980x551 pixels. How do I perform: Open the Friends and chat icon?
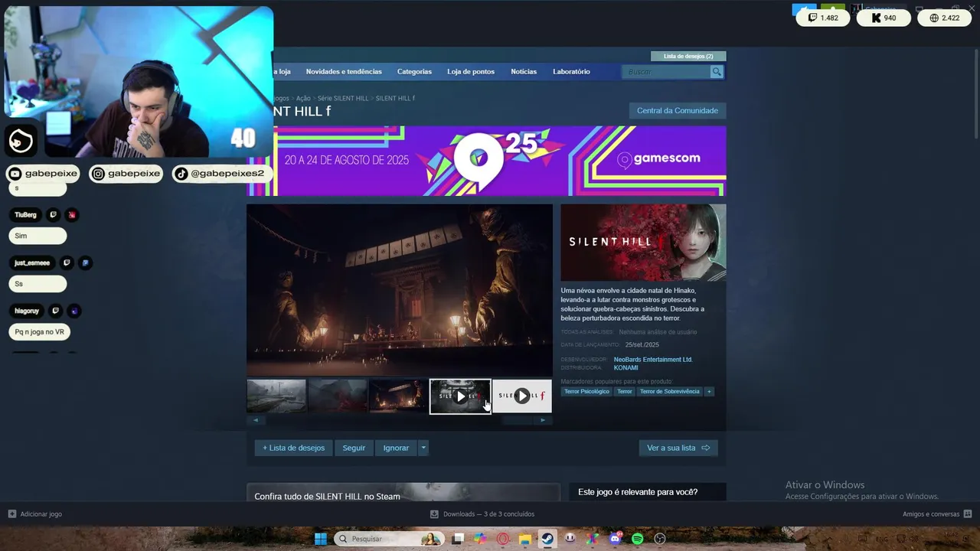[968, 514]
